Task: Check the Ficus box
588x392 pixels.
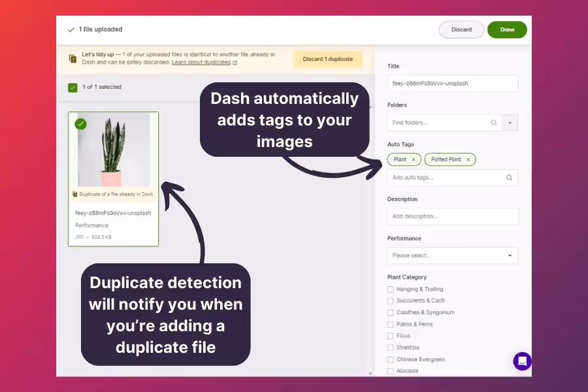Action: pos(391,336)
